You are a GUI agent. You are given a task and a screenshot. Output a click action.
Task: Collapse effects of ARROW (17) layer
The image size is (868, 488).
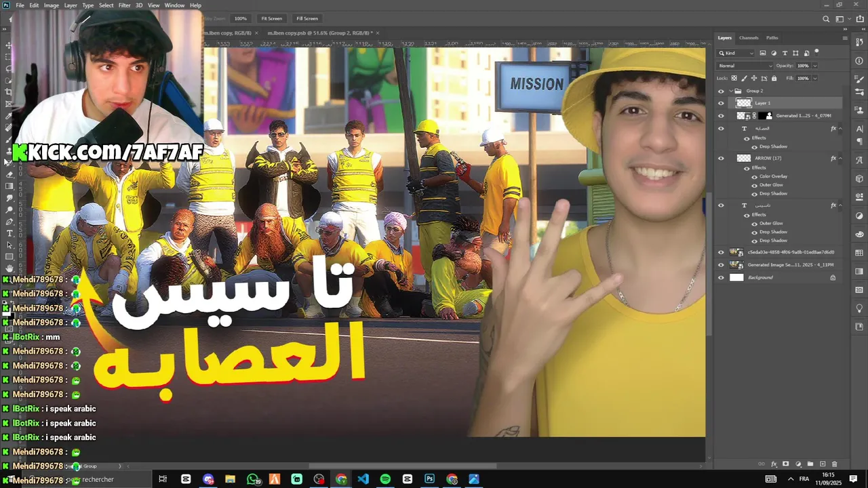point(840,158)
